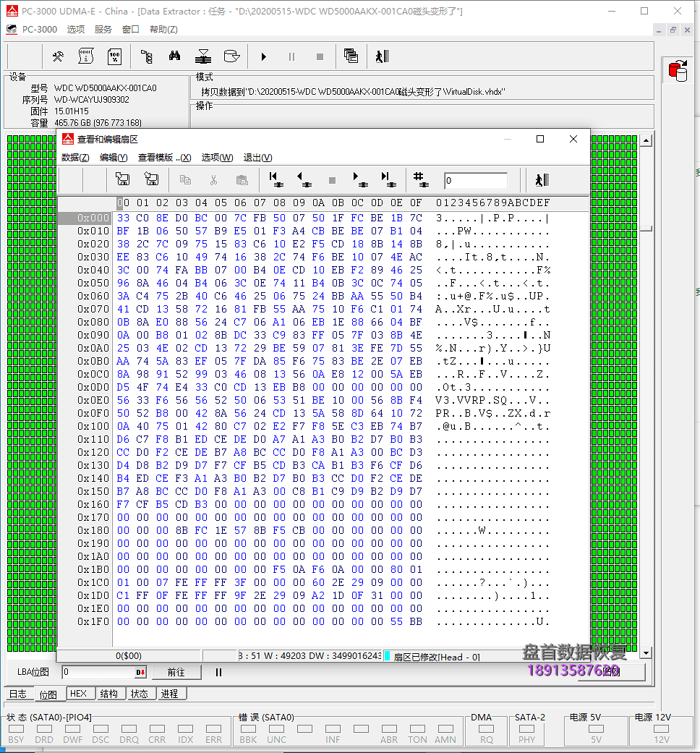Jump to last sector button

click(x=388, y=179)
